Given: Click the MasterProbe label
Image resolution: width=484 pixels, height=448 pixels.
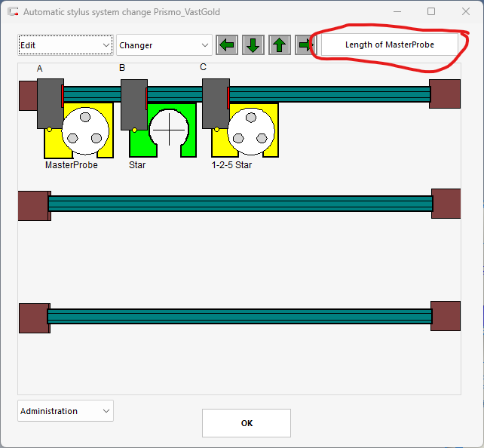Looking at the screenshot, I should [x=72, y=165].
